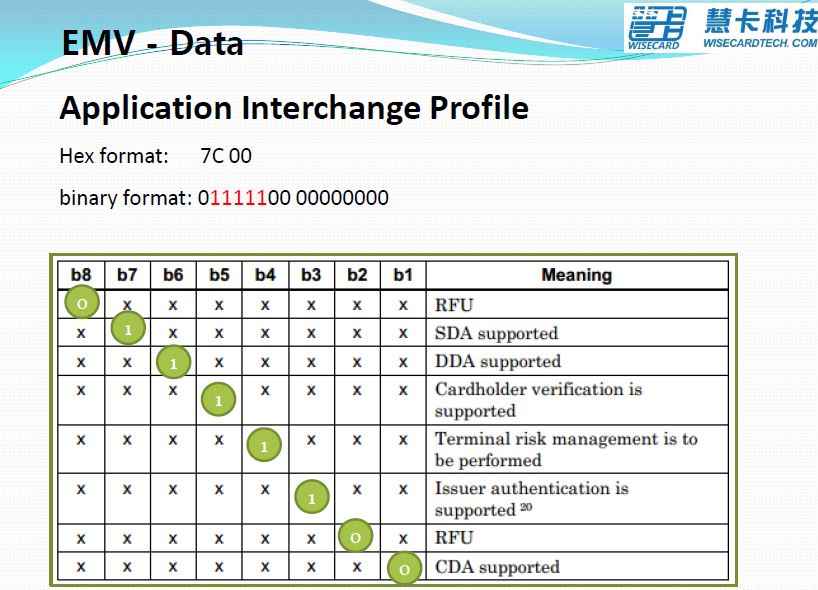The height and width of the screenshot is (590, 818).
Task: Select the 'EMV - Data' slide title
Action: [152, 43]
